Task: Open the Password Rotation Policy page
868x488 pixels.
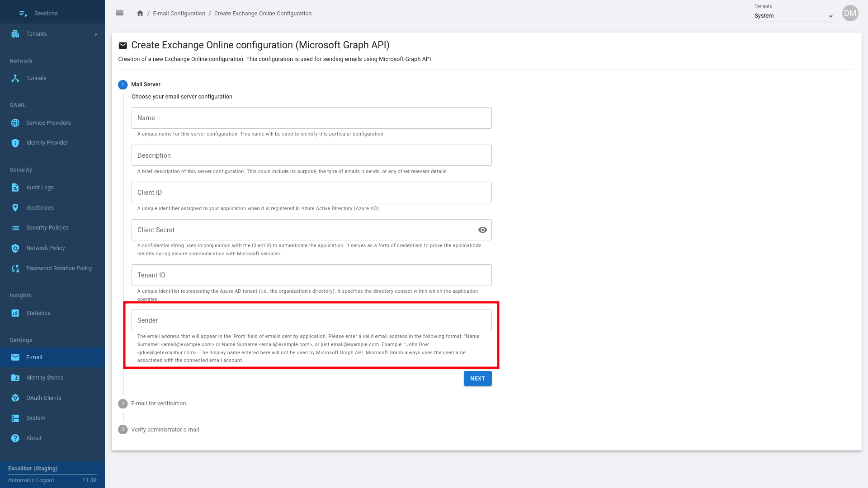Action: (59, 268)
